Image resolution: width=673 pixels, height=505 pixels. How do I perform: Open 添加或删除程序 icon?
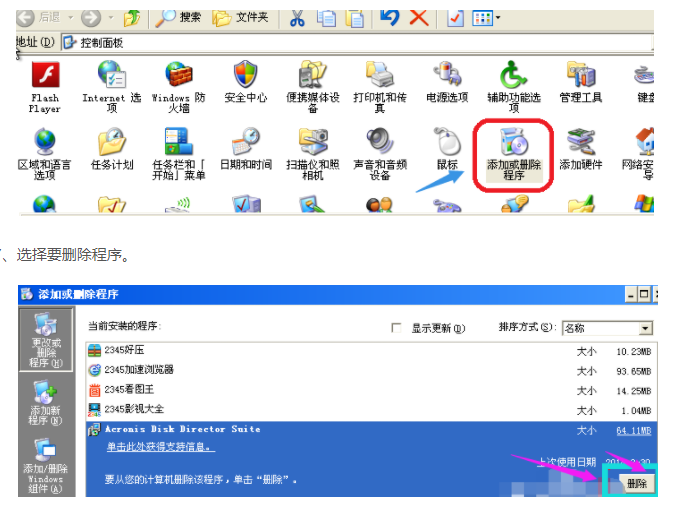513,144
